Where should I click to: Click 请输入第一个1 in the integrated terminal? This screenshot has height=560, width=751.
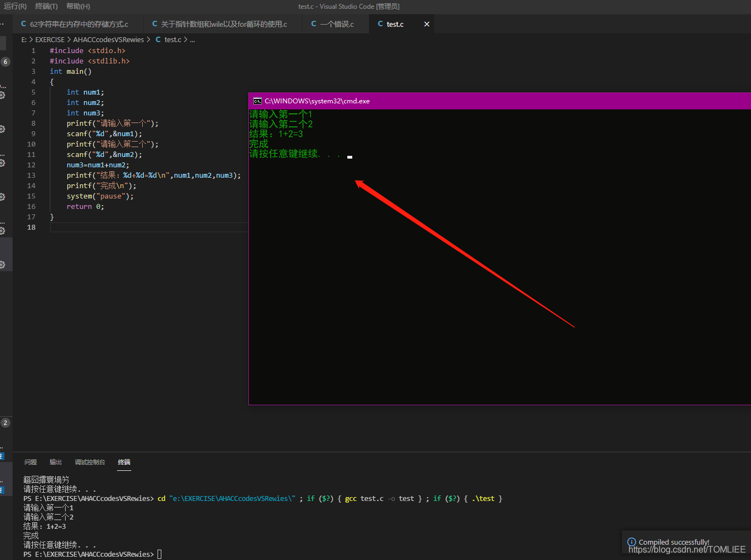click(x=48, y=507)
